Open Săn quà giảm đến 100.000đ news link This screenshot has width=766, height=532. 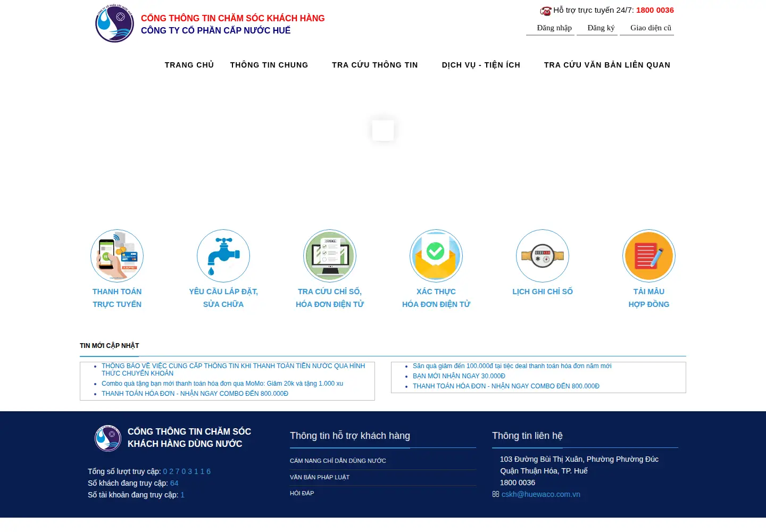[512, 366]
